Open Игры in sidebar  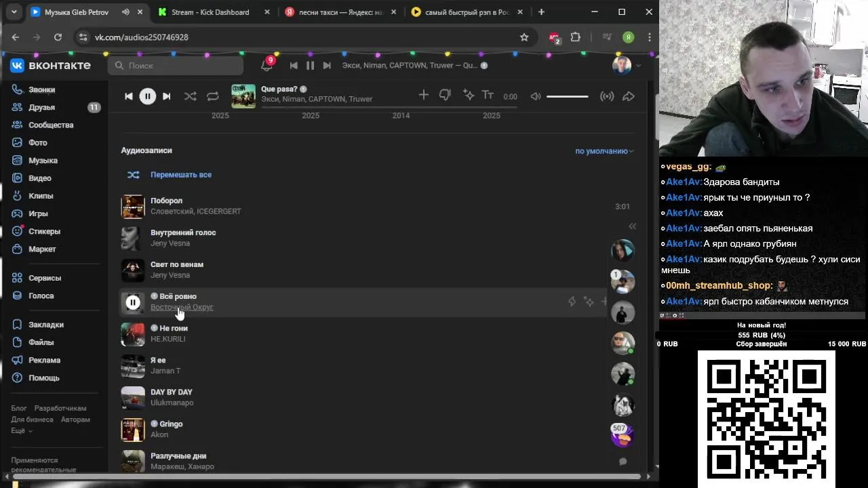38,213
